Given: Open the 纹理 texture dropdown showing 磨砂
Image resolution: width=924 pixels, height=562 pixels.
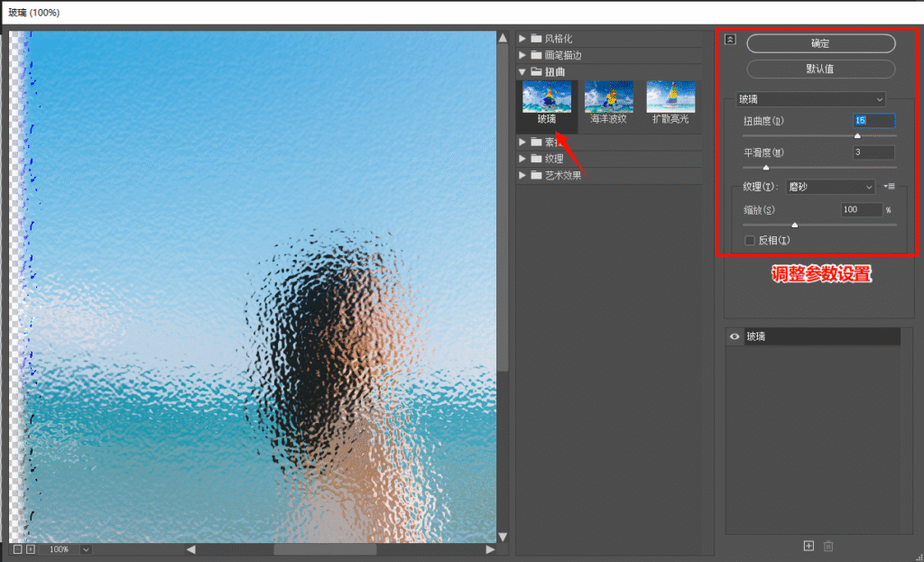Looking at the screenshot, I should pos(830,187).
